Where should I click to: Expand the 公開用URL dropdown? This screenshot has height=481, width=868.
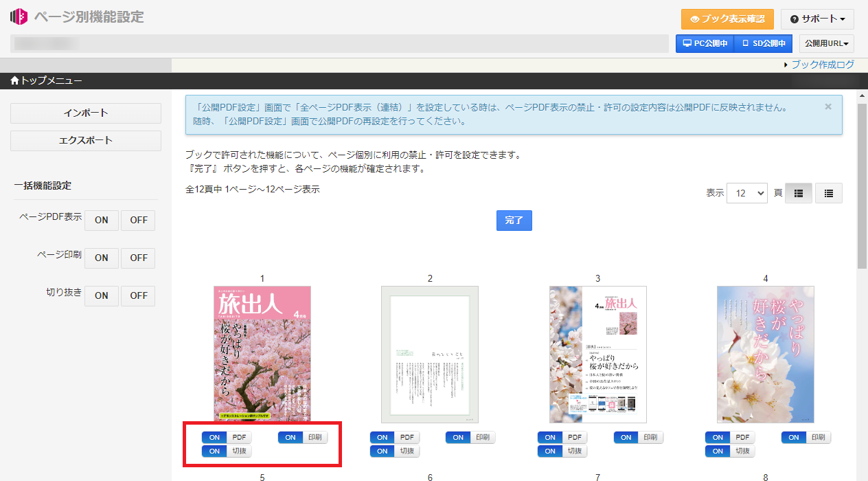[x=826, y=43]
